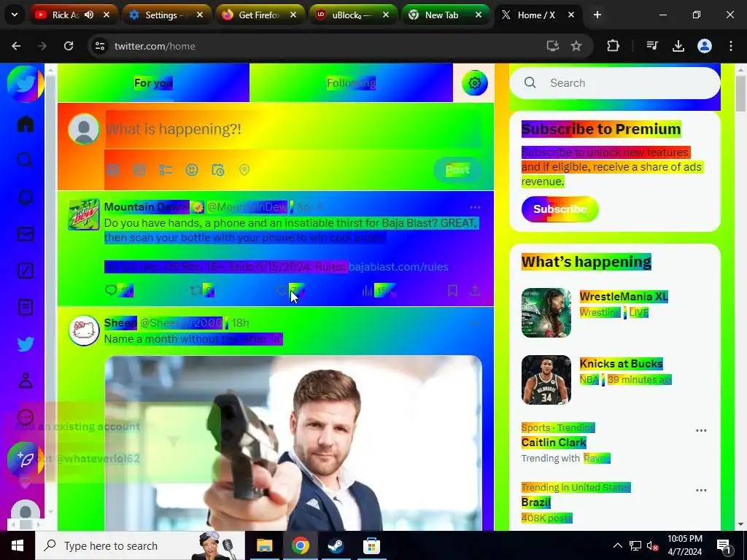Bookmark the Mountain Dew post
This screenshot has width=747, height=560.
tap(452, 290)
